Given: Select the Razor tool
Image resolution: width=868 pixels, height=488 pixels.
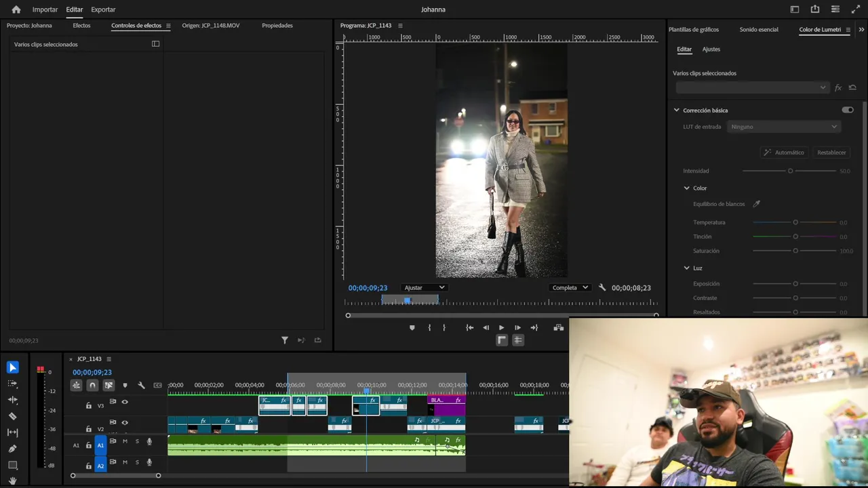Looking at the screenshot, I should pyautogui.click(x=12, y=416).
